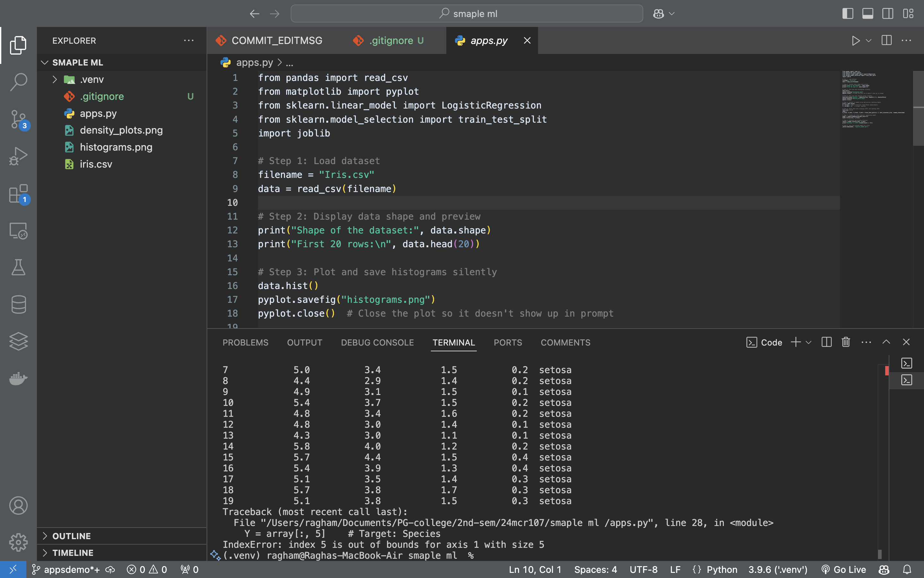Screen dimensions: 924x578
Task: Open editor More Actions ellipsis
Action: point(906,40)
